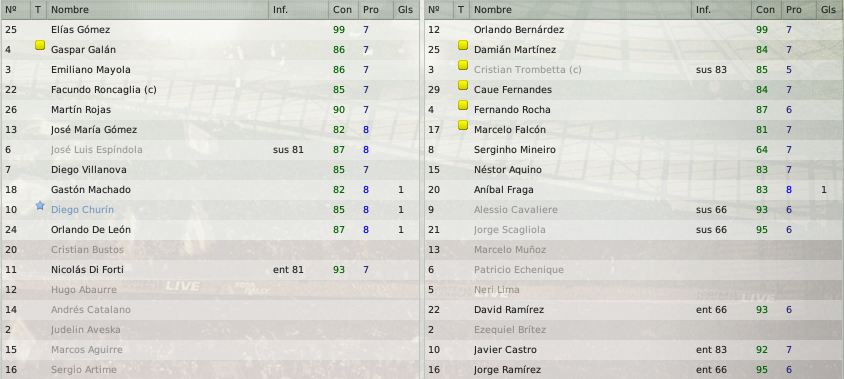Select Javier Castro in right team list

(634, 349)
